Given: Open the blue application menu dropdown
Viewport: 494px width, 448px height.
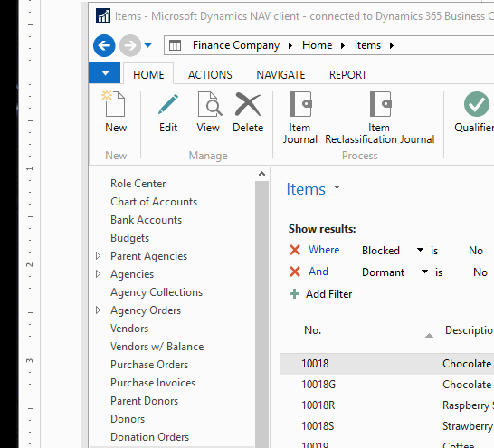Looking at the screenshot, I should point(105,73).
